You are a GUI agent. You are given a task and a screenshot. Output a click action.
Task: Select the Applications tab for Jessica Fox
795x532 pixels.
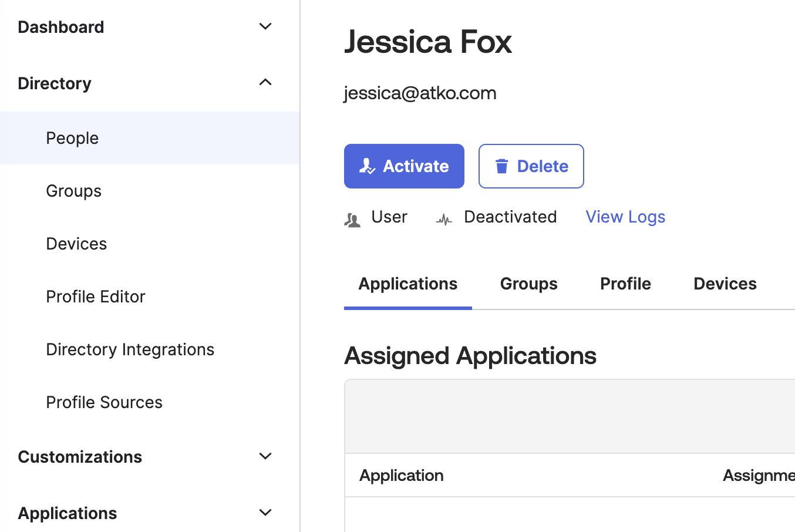tap(407, 284)
